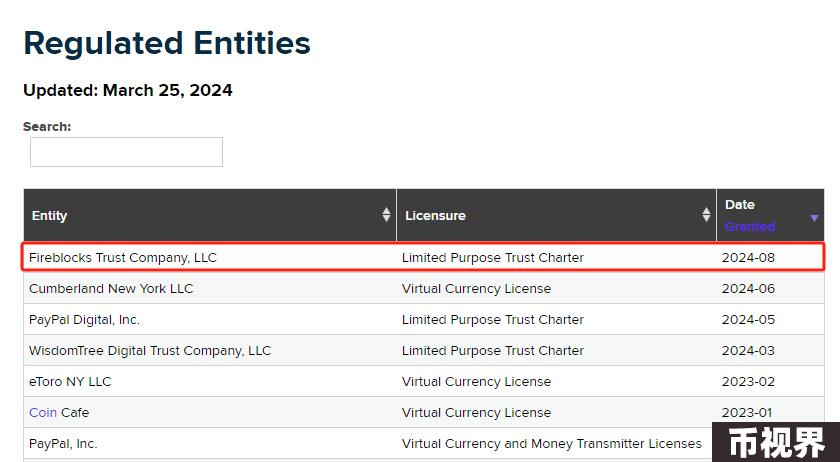The height and width of the screenshot is (462, 840).
Task: Click Virtual Currency License for Cumberland
Action: 476,288
